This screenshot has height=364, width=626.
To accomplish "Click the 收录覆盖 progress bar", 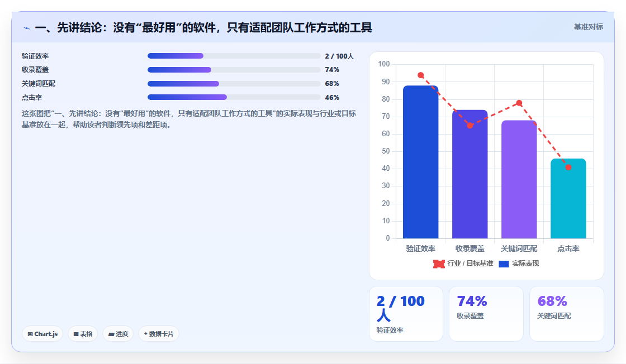I will coord(234,70).
